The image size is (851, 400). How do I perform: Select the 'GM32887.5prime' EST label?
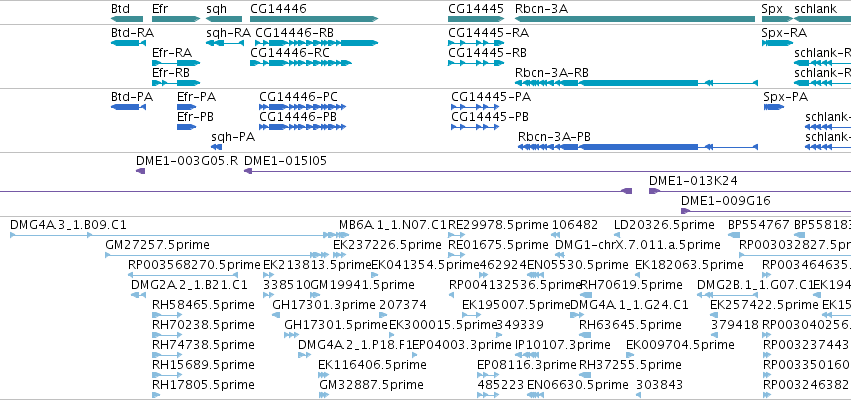pos(372,387)
